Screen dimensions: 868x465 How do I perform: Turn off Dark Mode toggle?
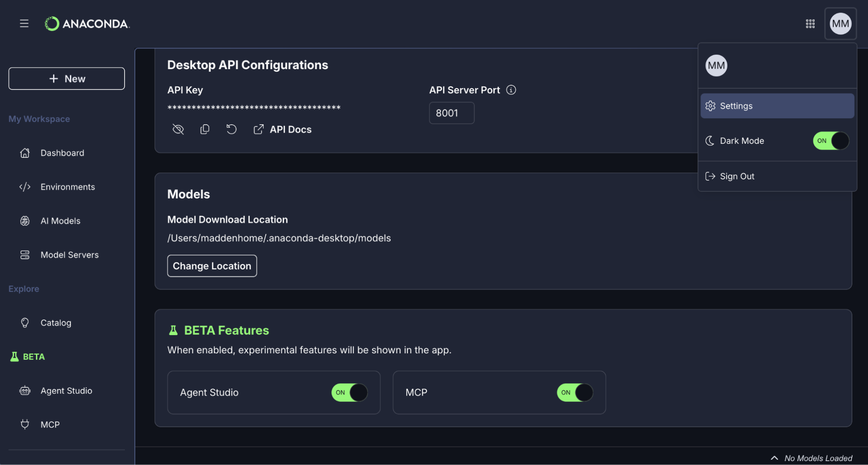831,141
